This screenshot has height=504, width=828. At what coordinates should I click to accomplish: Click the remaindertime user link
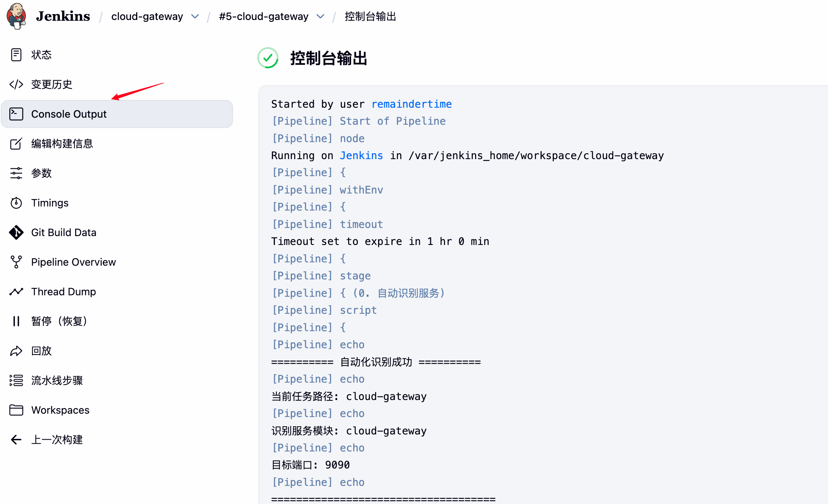coord(411,104)
